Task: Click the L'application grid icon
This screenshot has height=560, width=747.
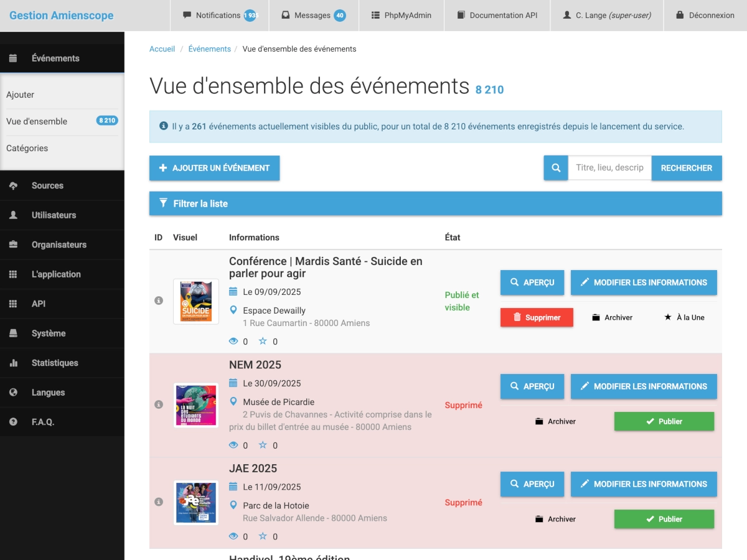Action: click(x=13, y=274)
